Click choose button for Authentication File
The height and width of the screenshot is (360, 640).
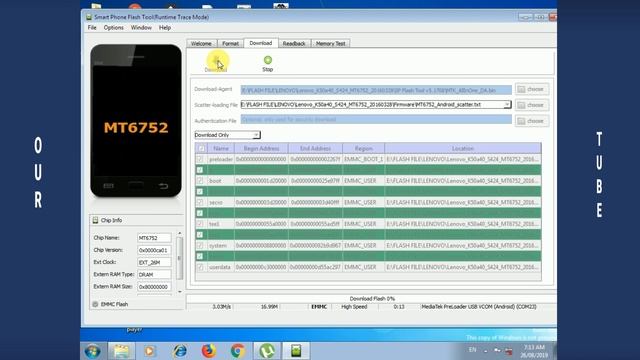click(x=532, y=121)
